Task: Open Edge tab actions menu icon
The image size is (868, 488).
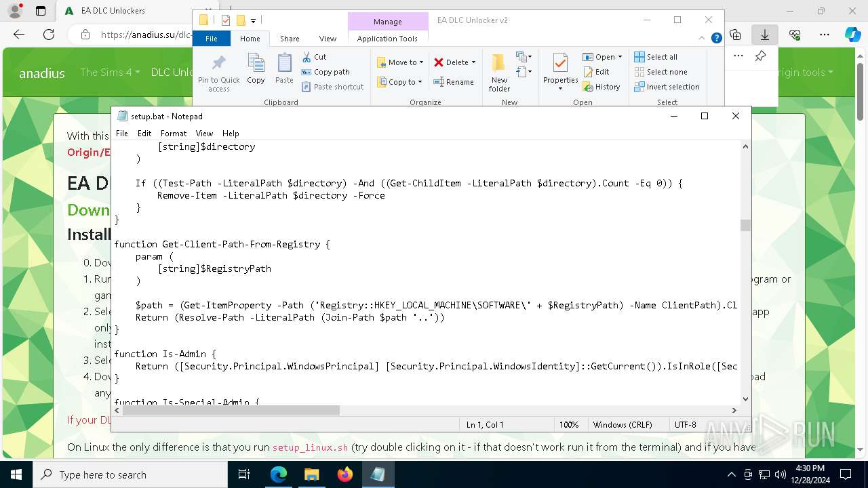Action: click(41, 11)
